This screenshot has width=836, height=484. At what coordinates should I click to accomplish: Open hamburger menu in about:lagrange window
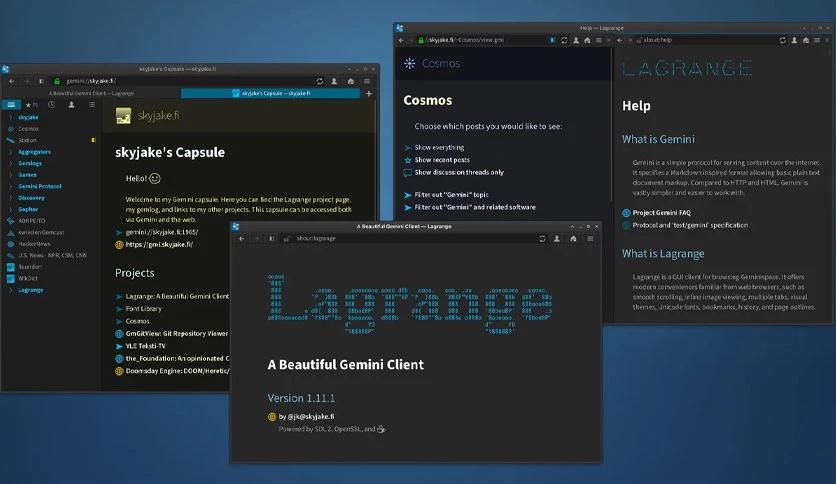(x=590, y=239)
